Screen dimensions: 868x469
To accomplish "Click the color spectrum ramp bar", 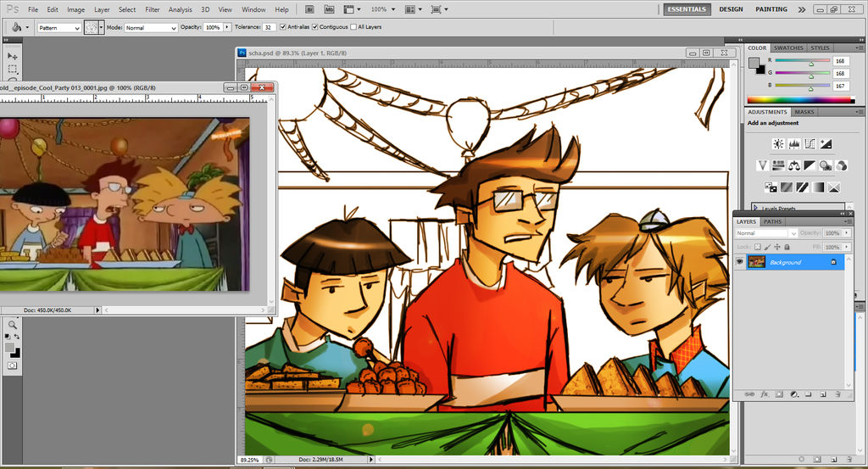I will 801,100.
